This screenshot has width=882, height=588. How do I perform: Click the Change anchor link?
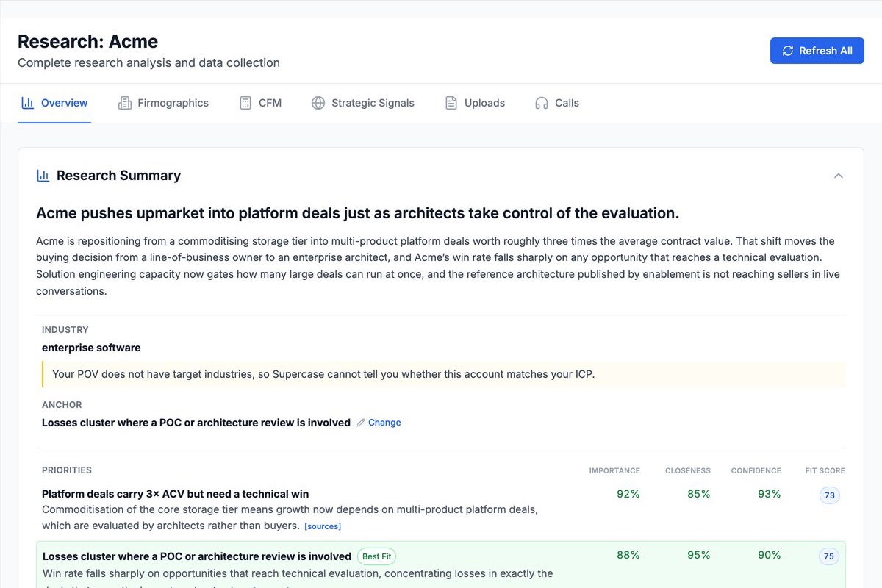pyautogui.click(x=384, y=423)
